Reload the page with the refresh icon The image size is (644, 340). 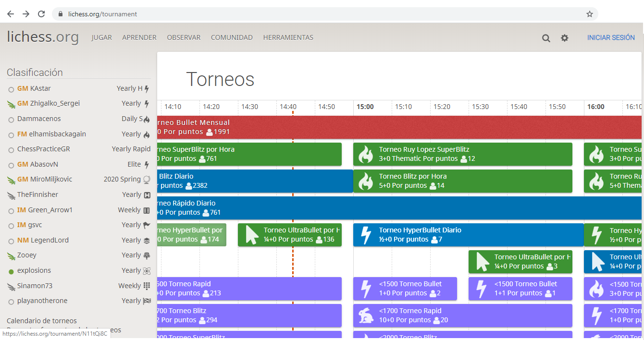[41, 14]
